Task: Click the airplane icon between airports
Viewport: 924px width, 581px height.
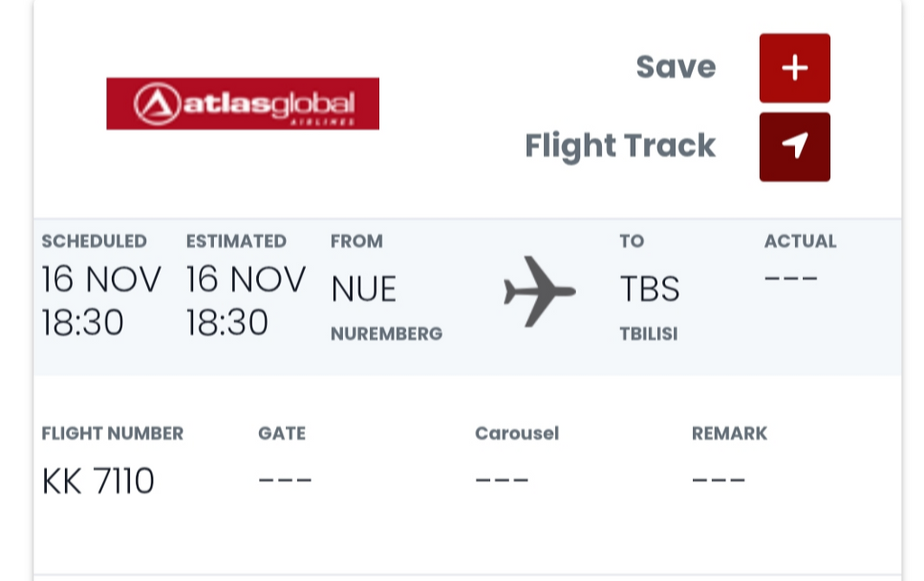Action: (x=539, y=291)
